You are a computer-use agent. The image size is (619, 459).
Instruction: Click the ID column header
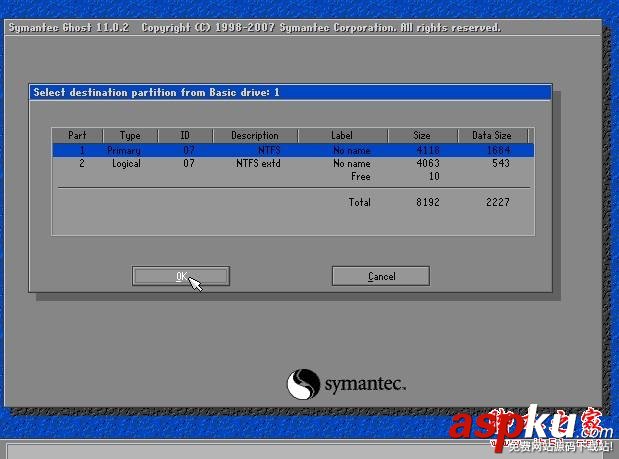pyautogui.click(x=185, y=135)
